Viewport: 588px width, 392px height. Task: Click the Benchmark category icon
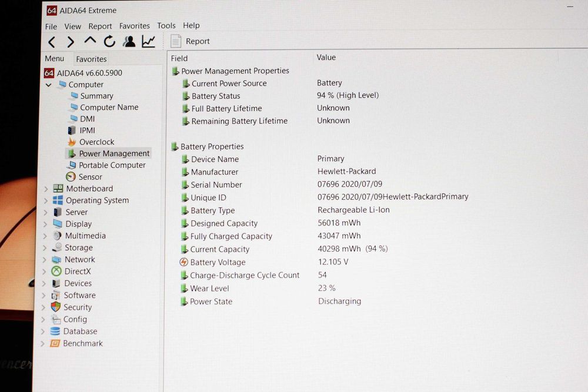pos(55,343)
